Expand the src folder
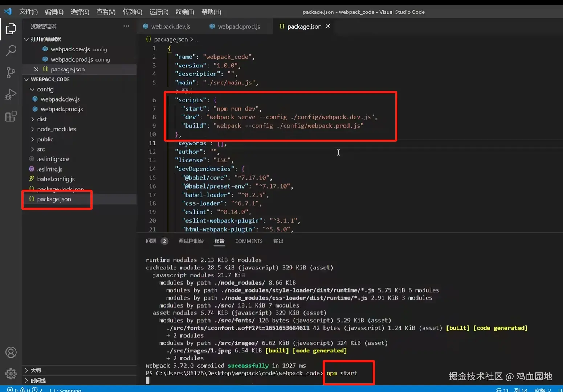563x392 pixels. pos(79,149)
